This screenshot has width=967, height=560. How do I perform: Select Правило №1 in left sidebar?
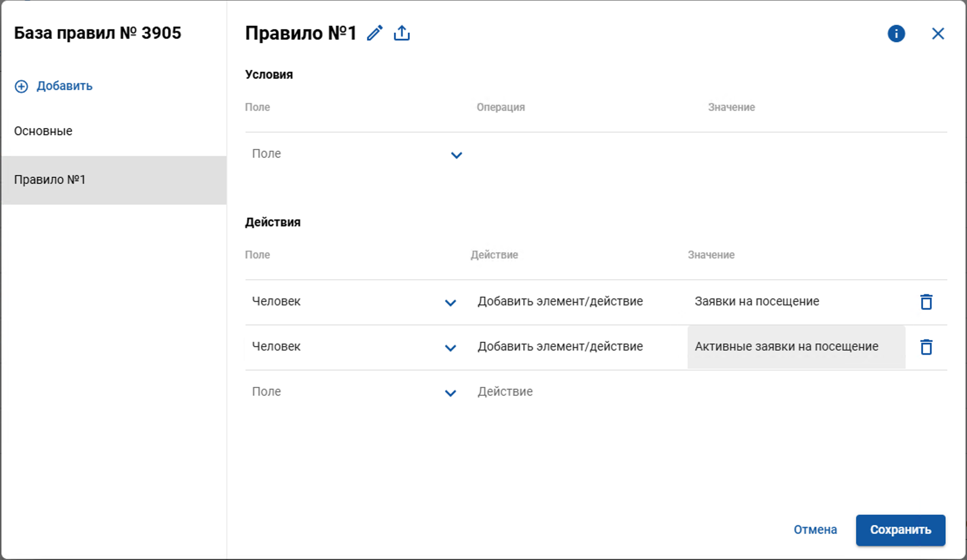pyautogui.click(x=50, y=180)
